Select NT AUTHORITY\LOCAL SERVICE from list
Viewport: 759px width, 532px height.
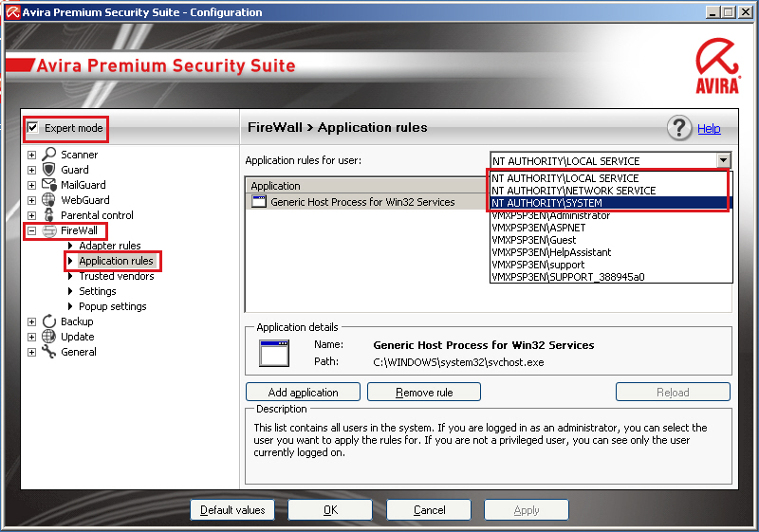(611, 178)
